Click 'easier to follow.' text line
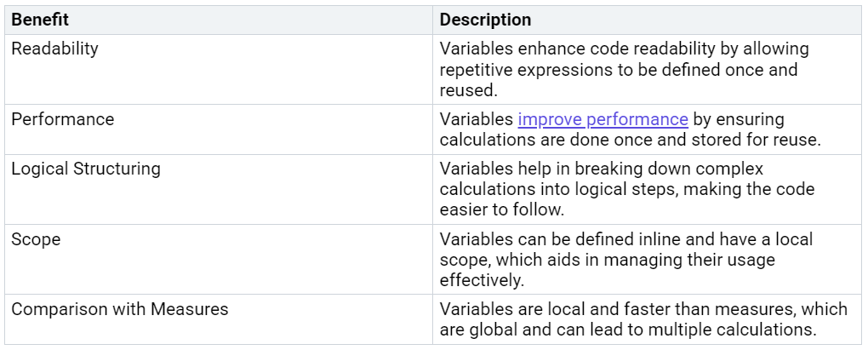 501,209
